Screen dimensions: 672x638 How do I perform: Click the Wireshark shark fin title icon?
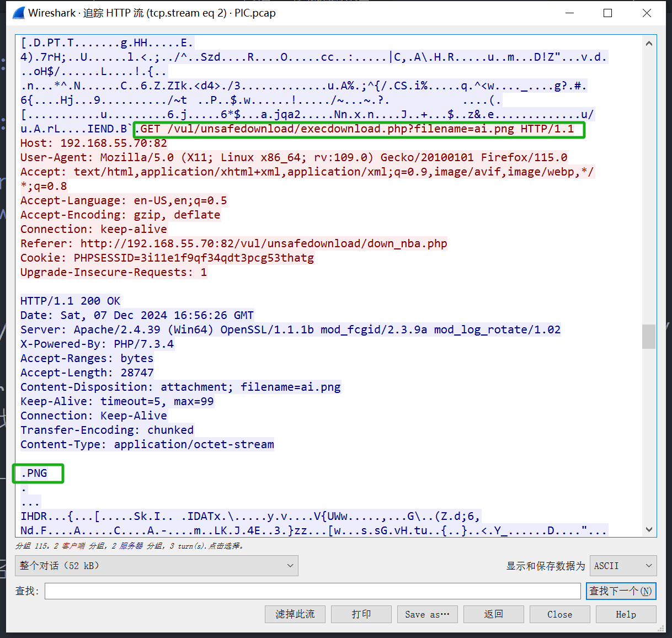[18, 13]
